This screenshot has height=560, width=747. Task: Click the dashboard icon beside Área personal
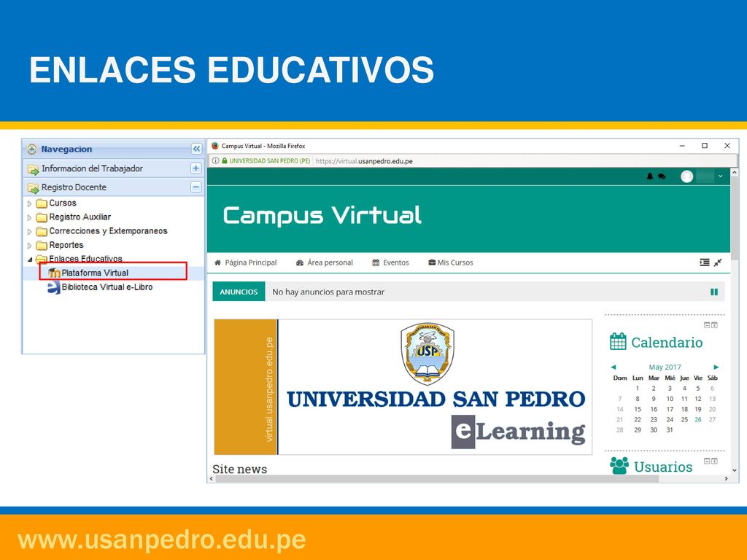point(300,262)
